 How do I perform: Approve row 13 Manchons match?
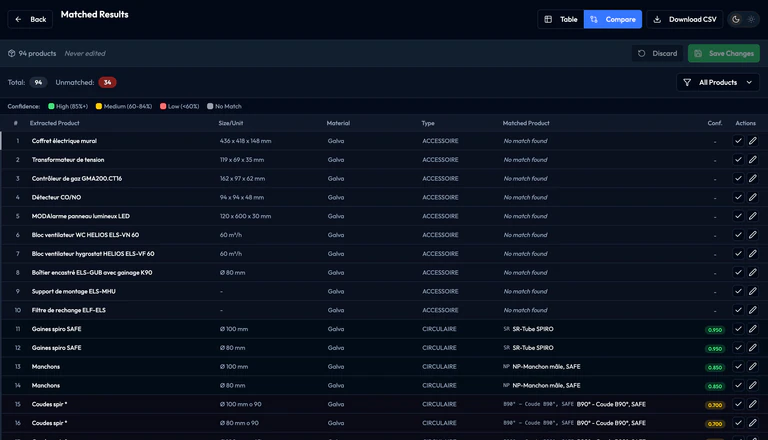(x=738, y=367)
